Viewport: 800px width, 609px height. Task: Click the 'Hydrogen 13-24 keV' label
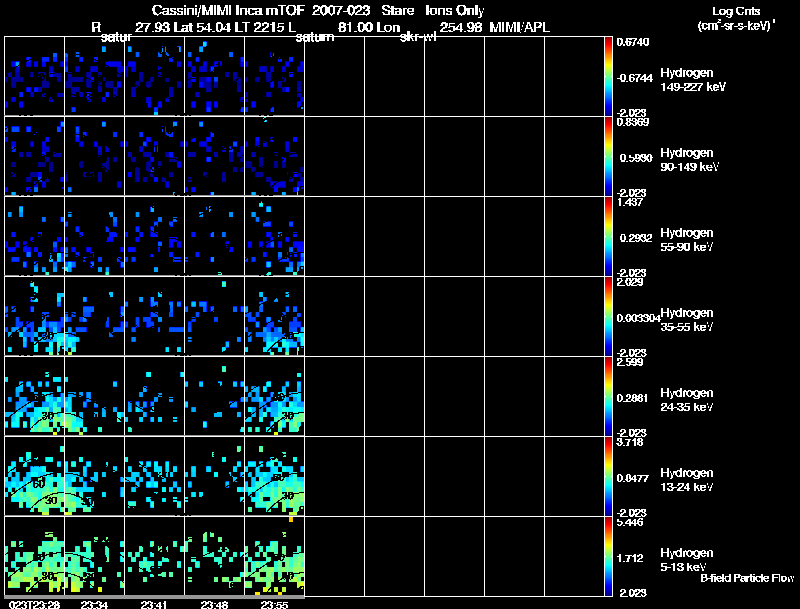687,480
